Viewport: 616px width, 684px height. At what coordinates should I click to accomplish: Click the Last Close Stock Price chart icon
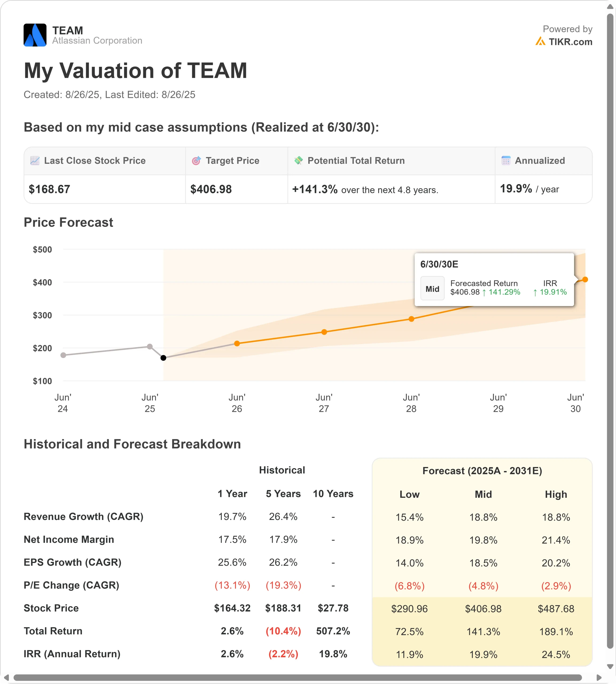pos(35,160)
